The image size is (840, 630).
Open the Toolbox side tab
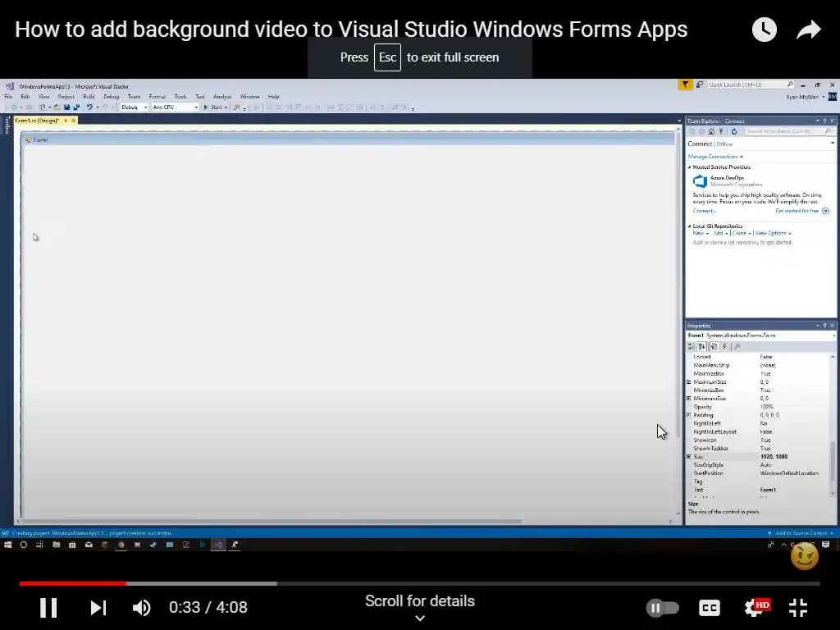(x=7, y=125)
